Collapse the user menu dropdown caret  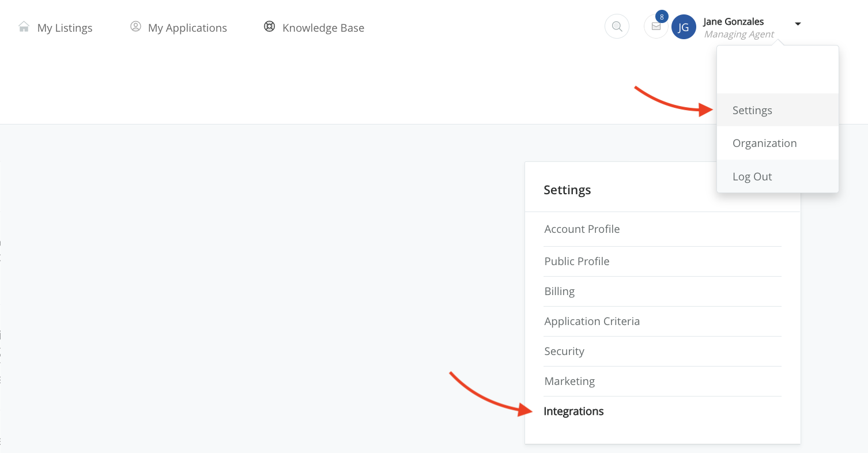[798, 24]
